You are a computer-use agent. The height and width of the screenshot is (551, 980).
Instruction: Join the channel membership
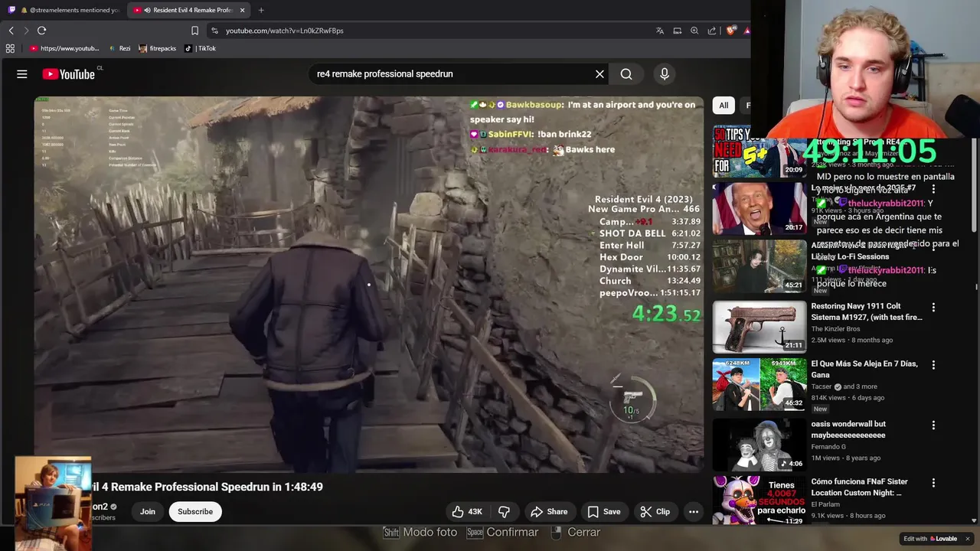pos(148,511)
